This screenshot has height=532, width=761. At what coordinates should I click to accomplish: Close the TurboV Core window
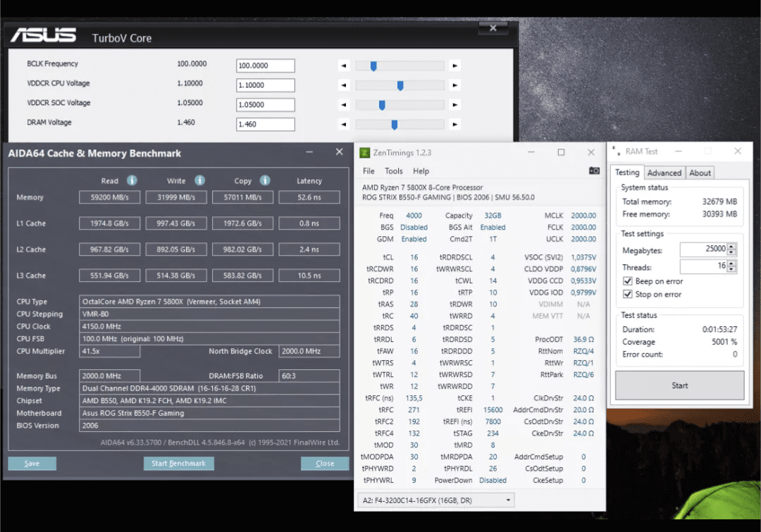pyautogui.click(x=493, y=28)
